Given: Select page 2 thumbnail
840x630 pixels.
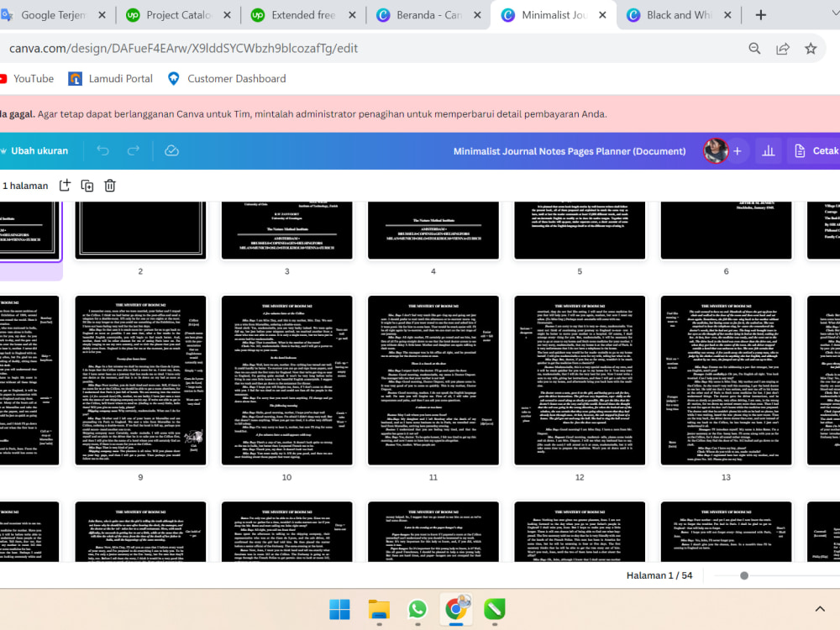Looking at the screenshot, I should coord(140,230).
